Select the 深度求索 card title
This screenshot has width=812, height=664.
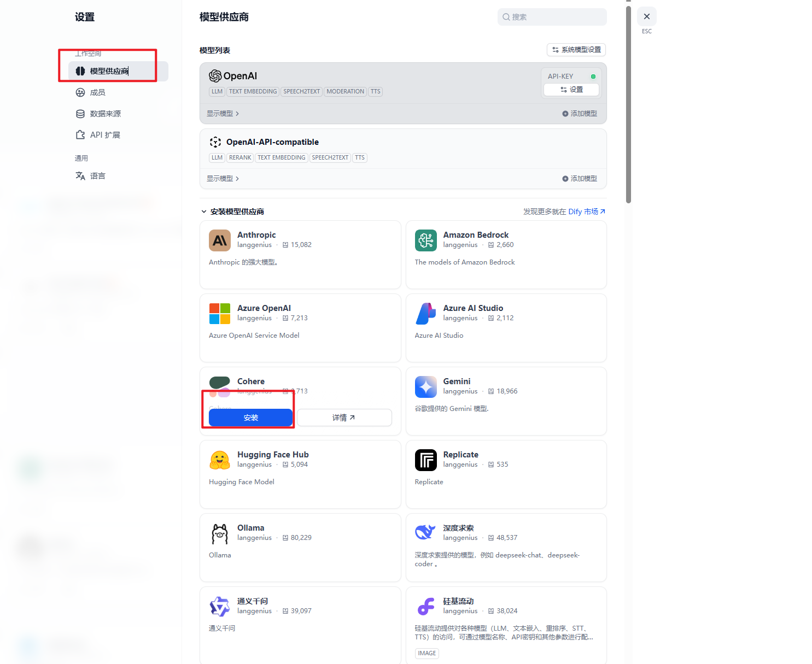click(x=459, y=528)
